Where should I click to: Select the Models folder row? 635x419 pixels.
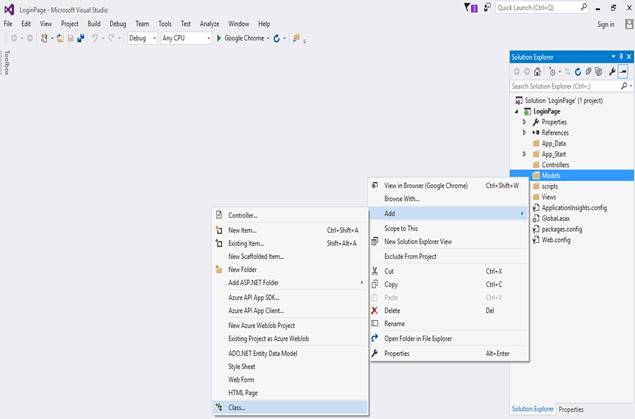(572, 175)
